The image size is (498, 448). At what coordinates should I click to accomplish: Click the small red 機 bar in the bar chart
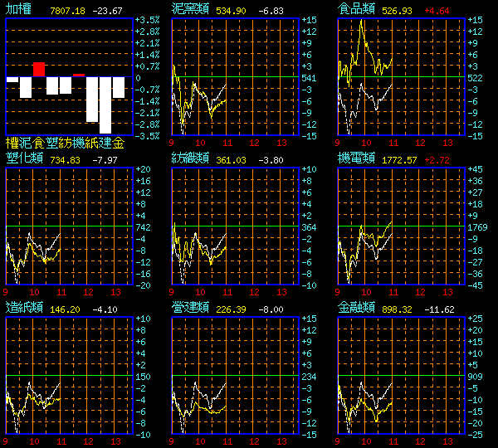pyautogui.click(x=79, y=75)
